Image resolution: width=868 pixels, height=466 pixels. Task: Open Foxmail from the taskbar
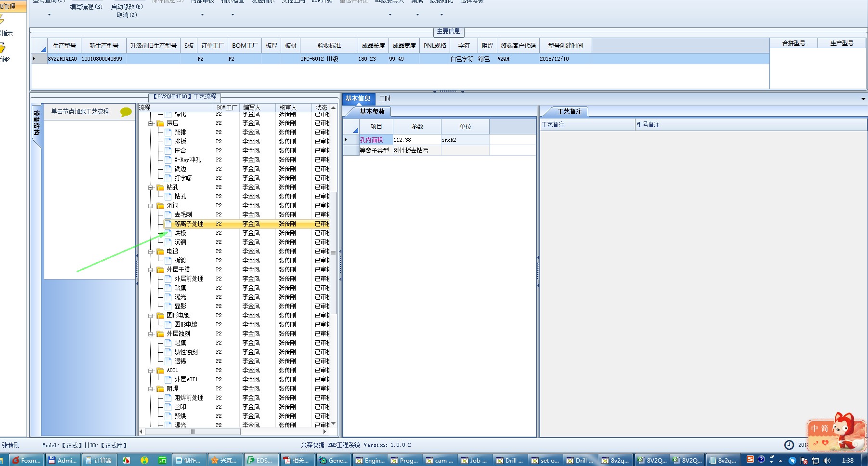click(x=26, y=460)
